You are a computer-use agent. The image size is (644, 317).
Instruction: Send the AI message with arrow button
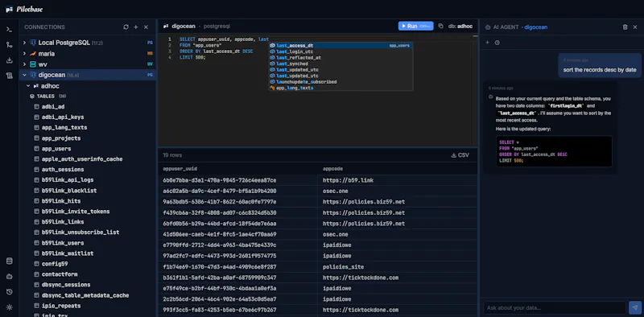click(634, 307)
